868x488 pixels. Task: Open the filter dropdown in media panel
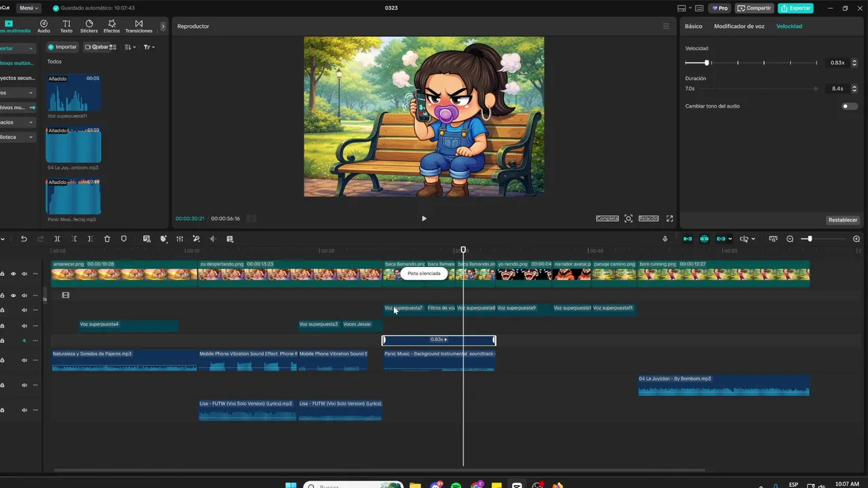point(149,47)
